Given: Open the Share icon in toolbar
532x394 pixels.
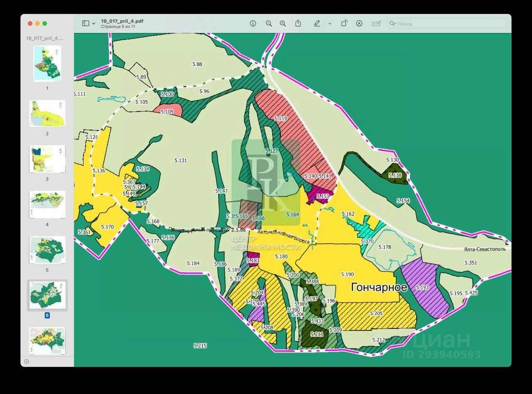Looking at the screenshot, I should click(298, 24).
